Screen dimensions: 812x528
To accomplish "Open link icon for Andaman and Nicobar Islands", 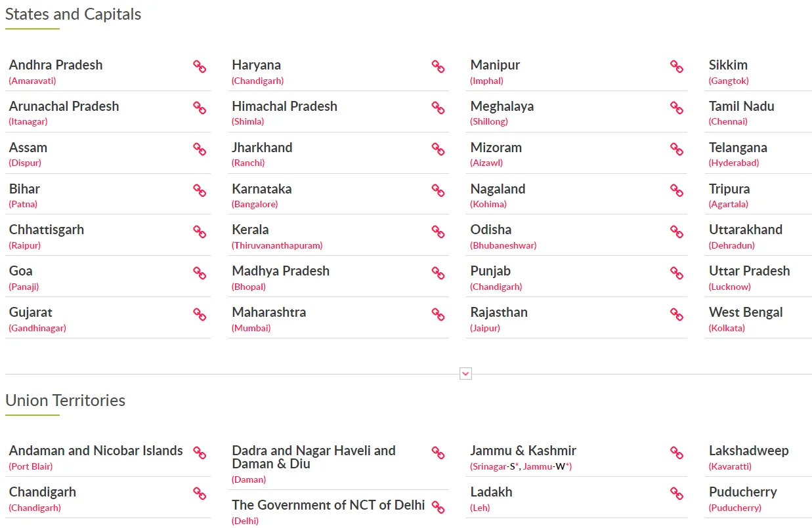I will 200,452.
